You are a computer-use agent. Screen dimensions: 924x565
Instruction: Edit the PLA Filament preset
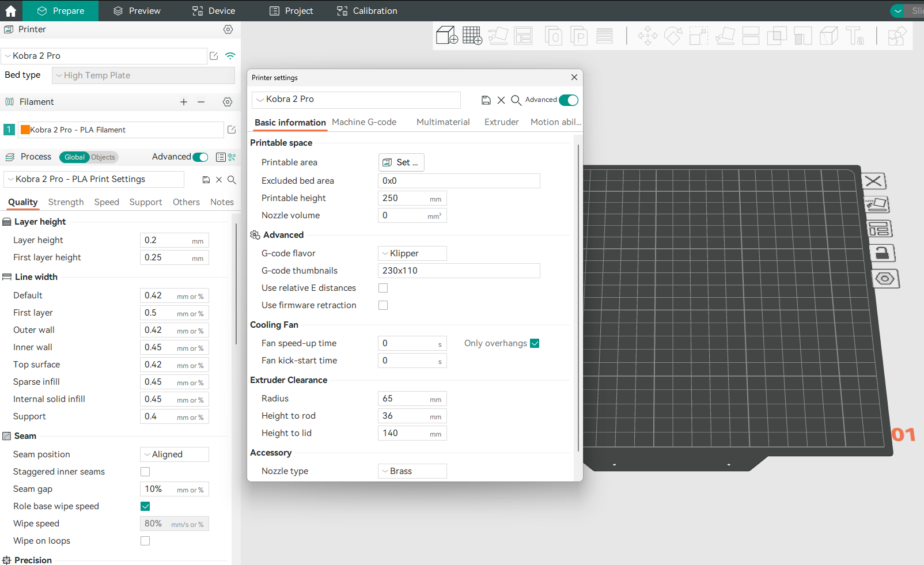point(232,130)
